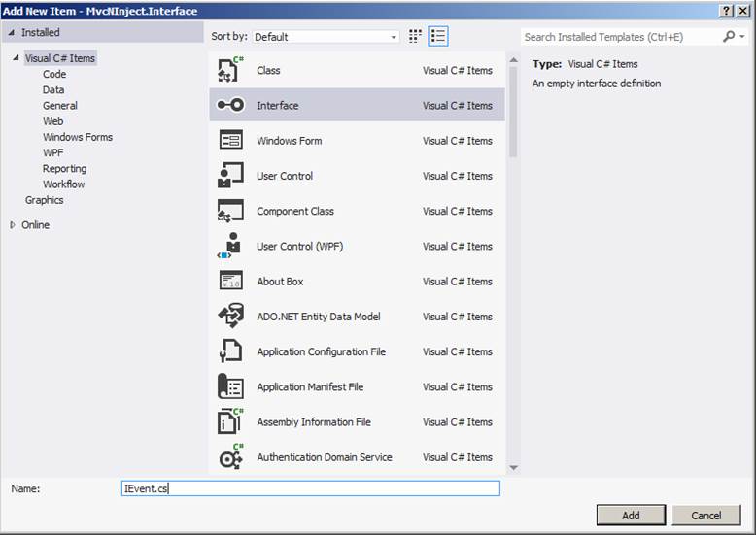
Task: Click the Class template name text
Action: point(268,70)
